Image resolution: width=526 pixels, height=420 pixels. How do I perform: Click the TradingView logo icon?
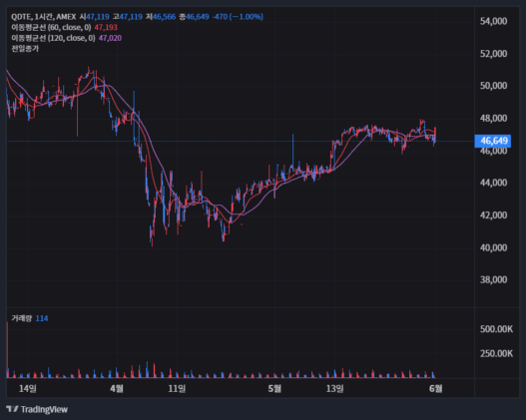pos(12,409)
